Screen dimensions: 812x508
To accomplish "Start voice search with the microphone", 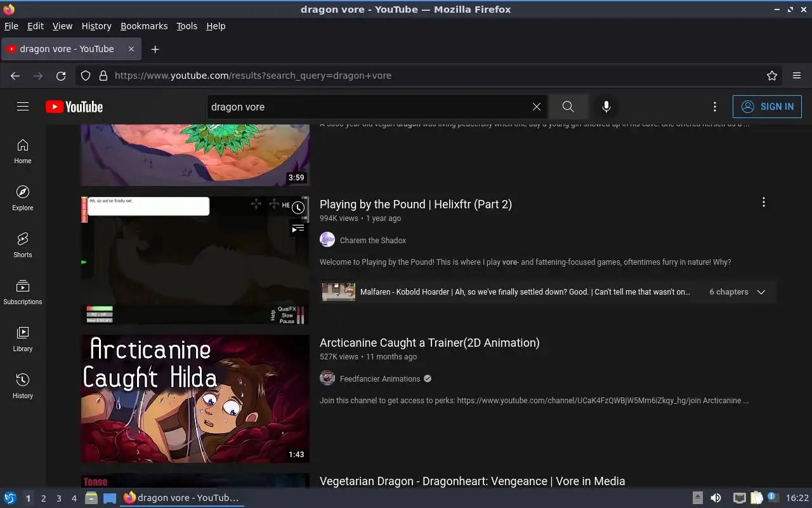I will [x=606, y=107].
